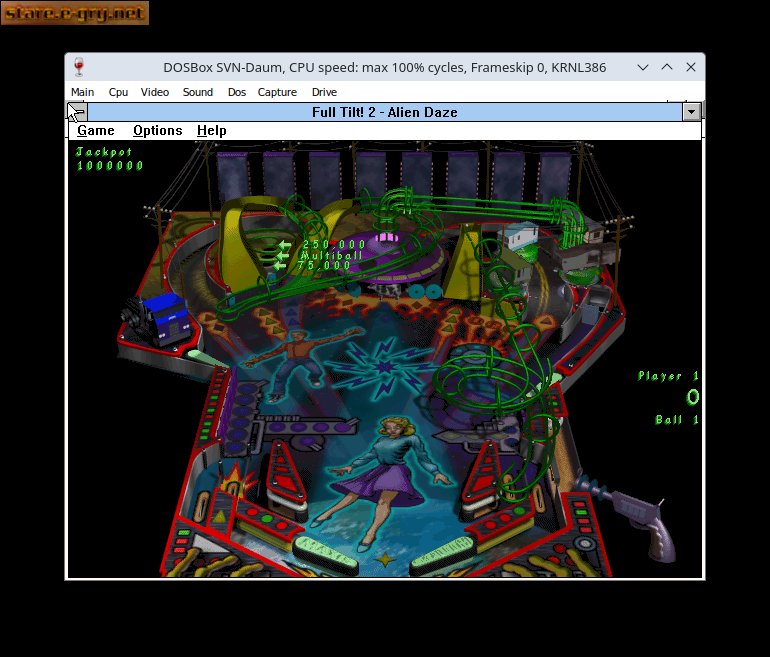Open the Video menu
Image resolution: width=770 pixels, height=657 pixels.
click(155, 92)
